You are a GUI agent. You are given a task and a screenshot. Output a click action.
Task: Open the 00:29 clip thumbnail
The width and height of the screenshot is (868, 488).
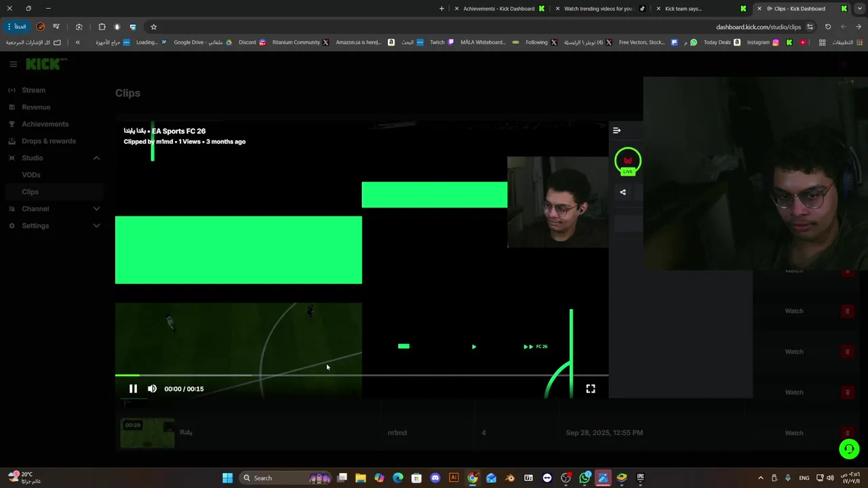(x=147, y=433)
